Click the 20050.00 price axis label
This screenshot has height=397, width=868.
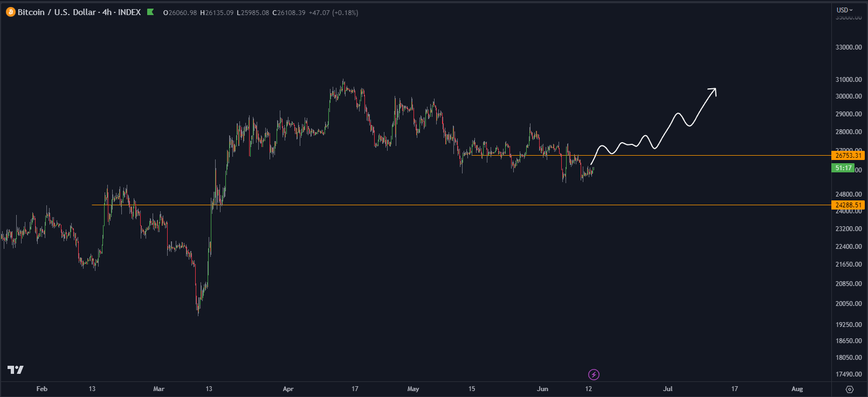click(x=849, y=304)
